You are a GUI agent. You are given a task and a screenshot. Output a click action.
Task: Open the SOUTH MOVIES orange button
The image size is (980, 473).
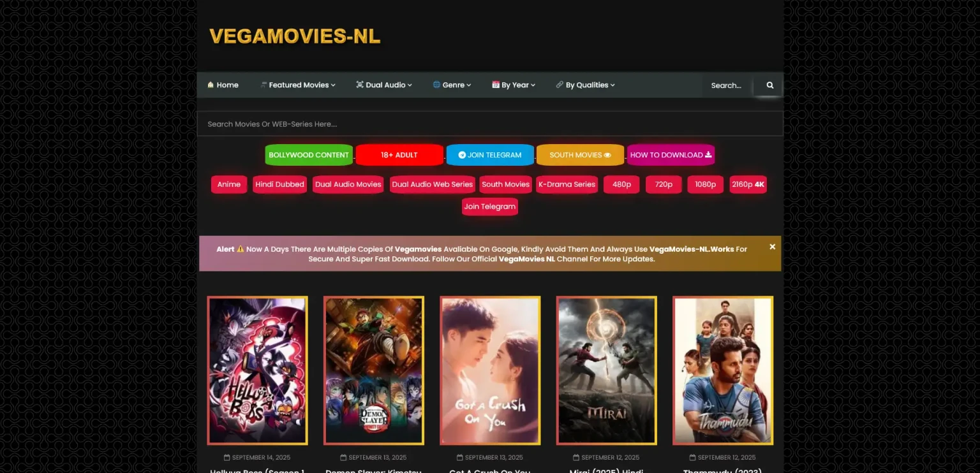(x=580, y=155)
